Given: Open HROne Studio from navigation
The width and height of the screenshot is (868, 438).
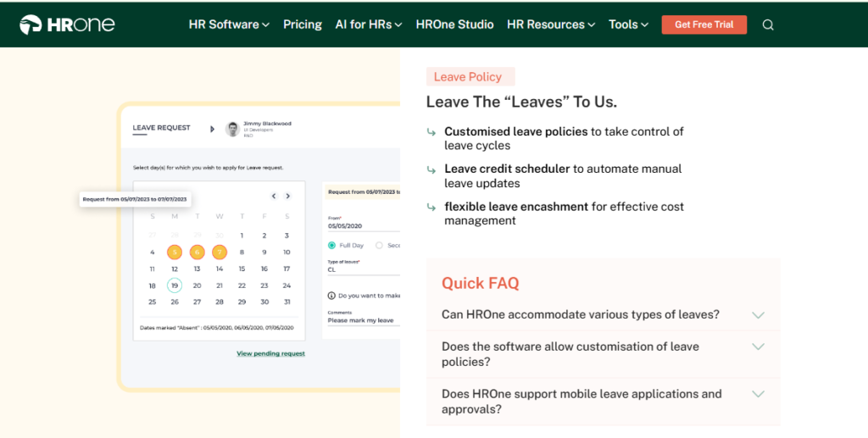Looking at the screenshot, I should [x=454, y=25].
